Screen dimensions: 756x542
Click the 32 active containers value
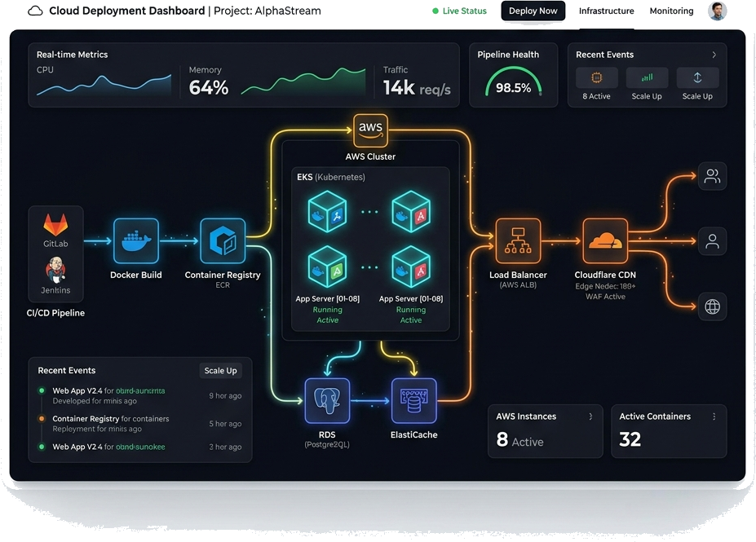pyautogui.click(x=630, y=439)
